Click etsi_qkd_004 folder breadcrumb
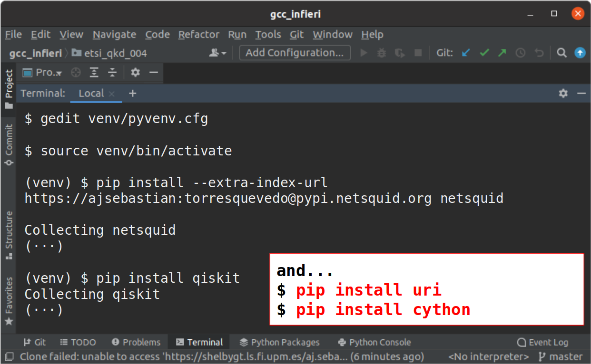 coord(109,53)
